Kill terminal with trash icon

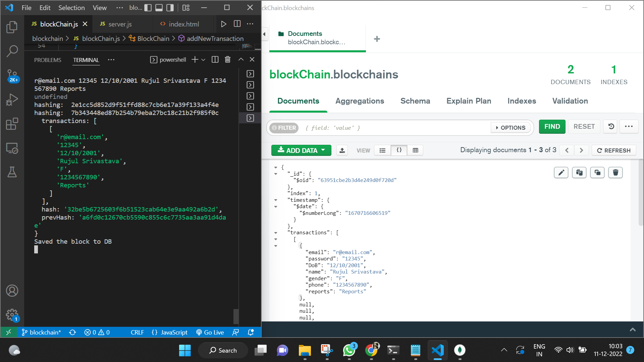(x=227, y=60)
